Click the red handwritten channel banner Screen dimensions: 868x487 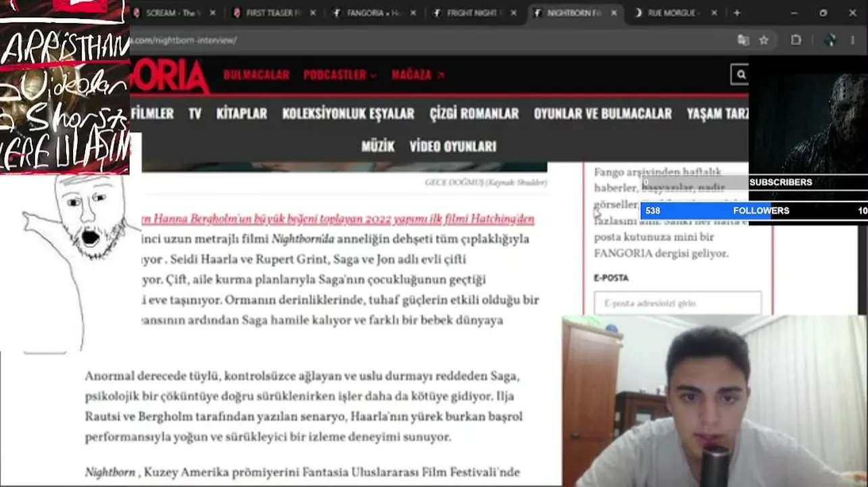pos(65,87)
